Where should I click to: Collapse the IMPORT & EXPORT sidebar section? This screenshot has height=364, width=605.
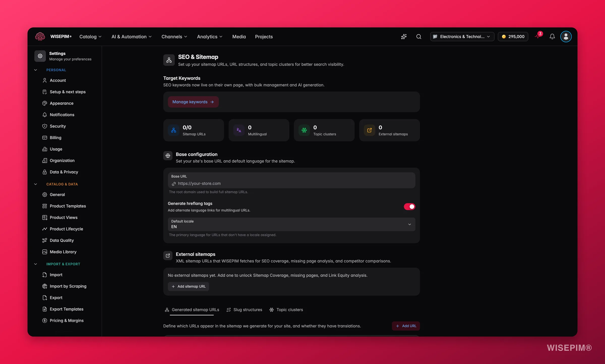(36, 264)
